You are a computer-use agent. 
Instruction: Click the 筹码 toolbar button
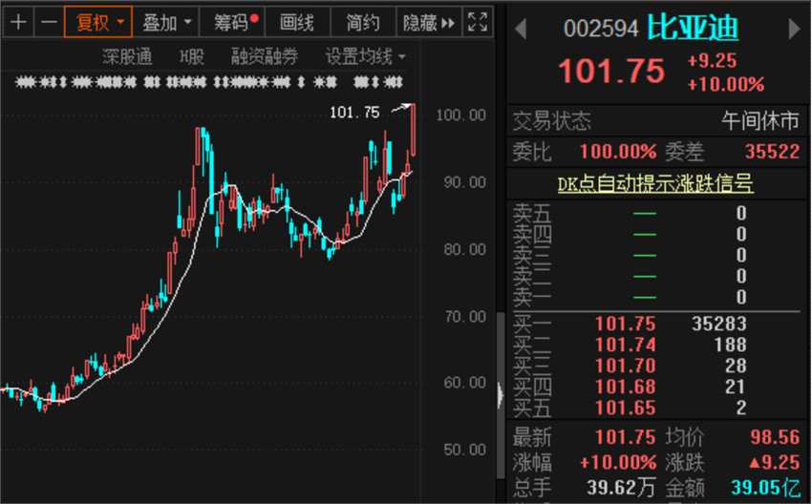click(x=232, y=22)
